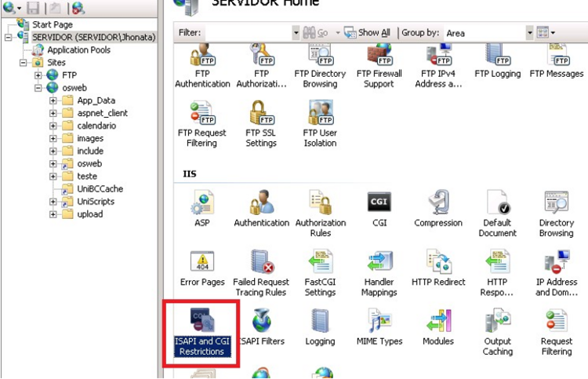Open FTP Firewall Support feature
Screen dimensions: 588x379
tap(379, 67)
